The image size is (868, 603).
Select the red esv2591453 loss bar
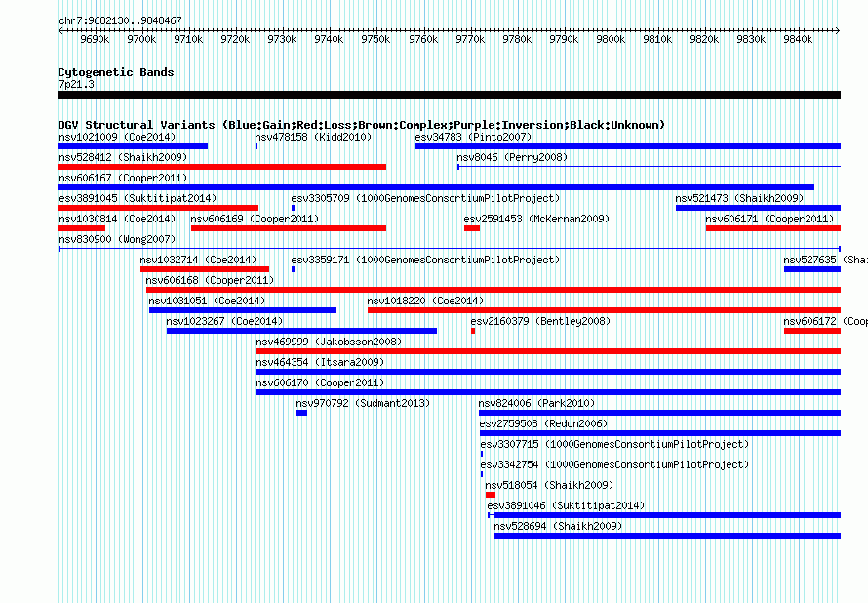click(472, 228)
